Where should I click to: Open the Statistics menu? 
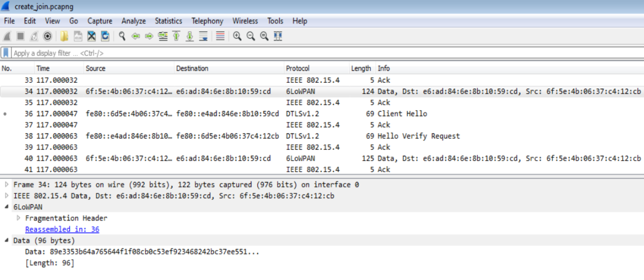pos(168,21)
